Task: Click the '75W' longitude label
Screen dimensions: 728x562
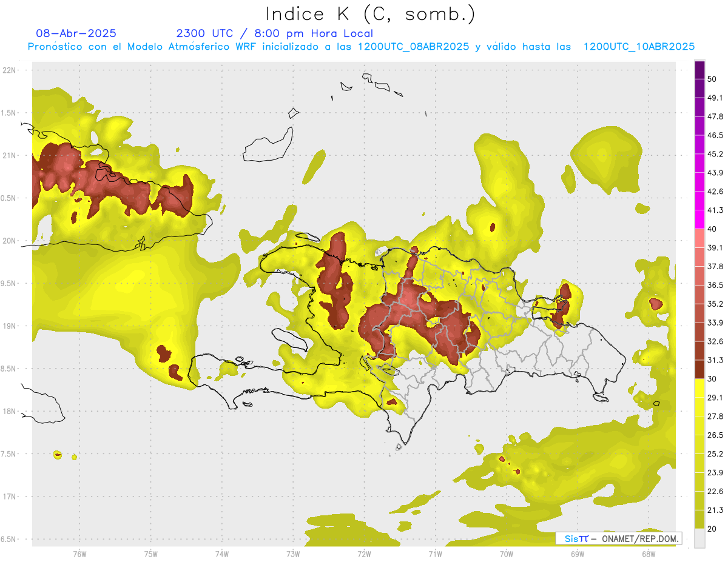Action: coord(150,554)
